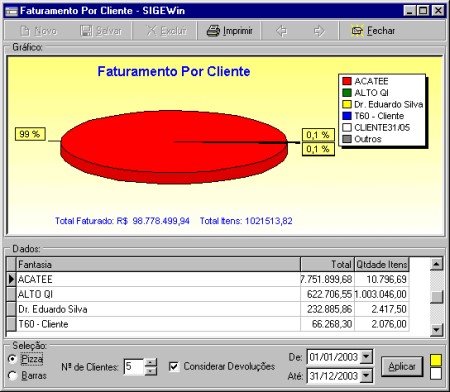This screenshot has height=392, width=450.
Task: Click the Novo toolbar button
Action: (x=39, y=31)
